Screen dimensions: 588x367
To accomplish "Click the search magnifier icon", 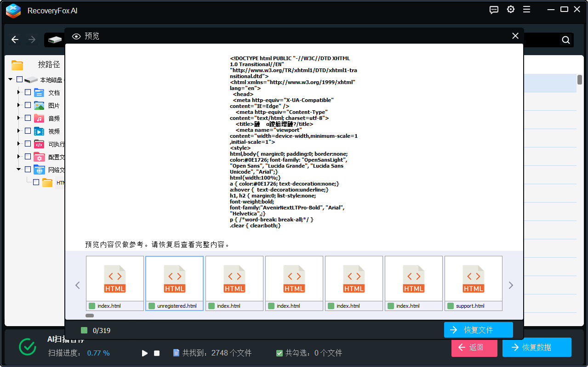I will click(565, 40).
